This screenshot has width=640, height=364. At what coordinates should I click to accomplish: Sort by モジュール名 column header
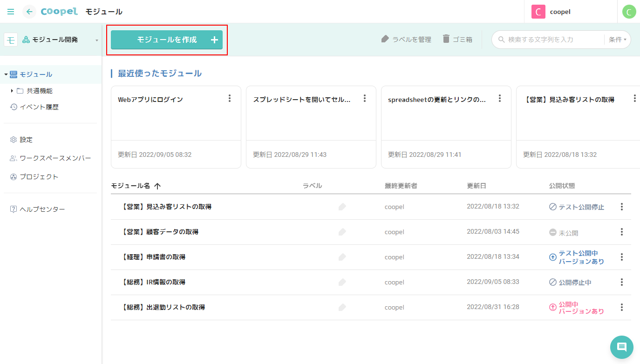[x=136, y=186]
